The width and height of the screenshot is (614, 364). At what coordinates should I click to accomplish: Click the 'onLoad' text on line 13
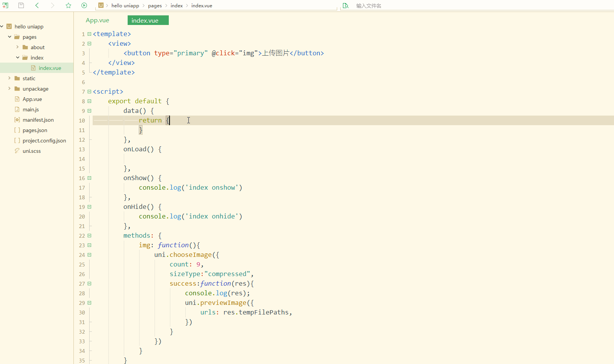point(135,149)
